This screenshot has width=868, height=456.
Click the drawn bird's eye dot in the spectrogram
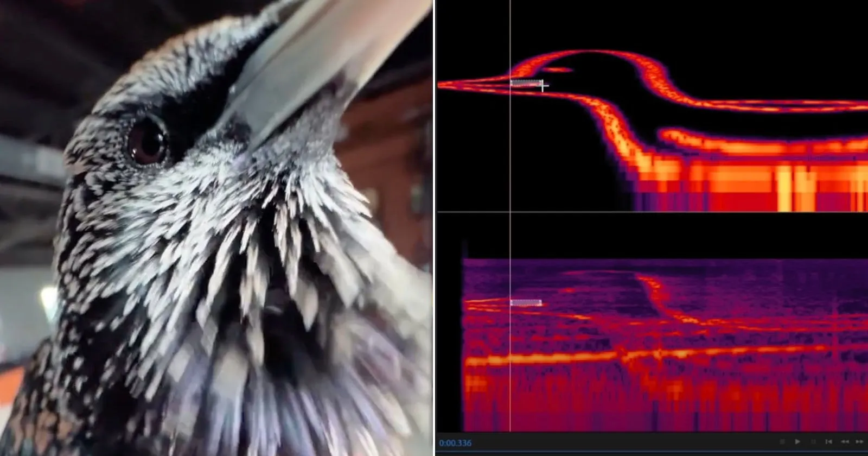pyautogui.click(x=557, y=69)
